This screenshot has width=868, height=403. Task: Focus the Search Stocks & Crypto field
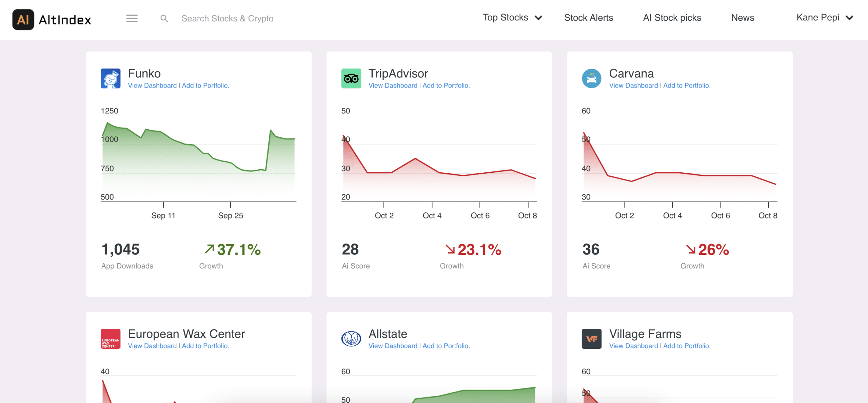[228, 18]
